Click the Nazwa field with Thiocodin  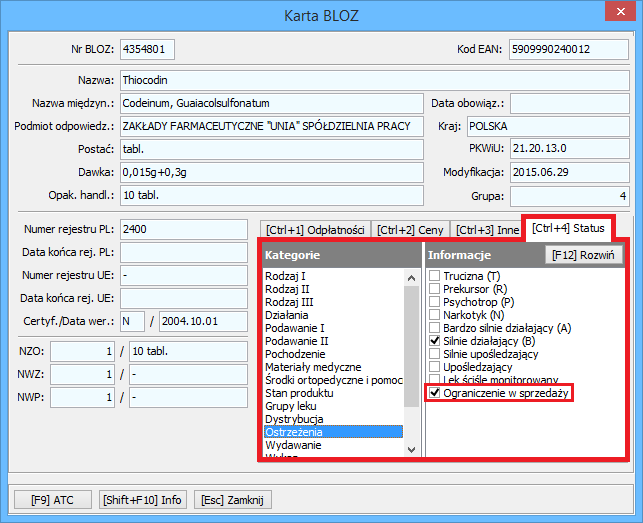tap(375, 80)
